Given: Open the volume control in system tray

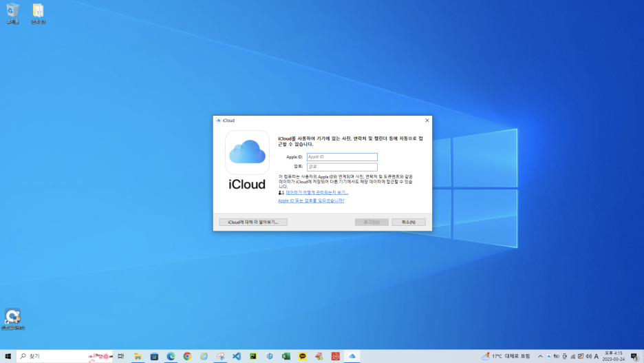Looking at the screenshot, I should click(x=588, y=356).
